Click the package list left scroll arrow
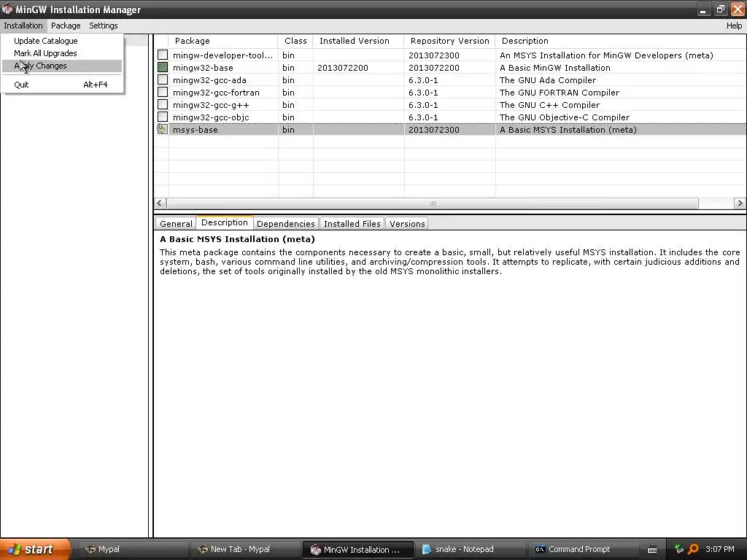Screen dimensions: 747x560 160,203
